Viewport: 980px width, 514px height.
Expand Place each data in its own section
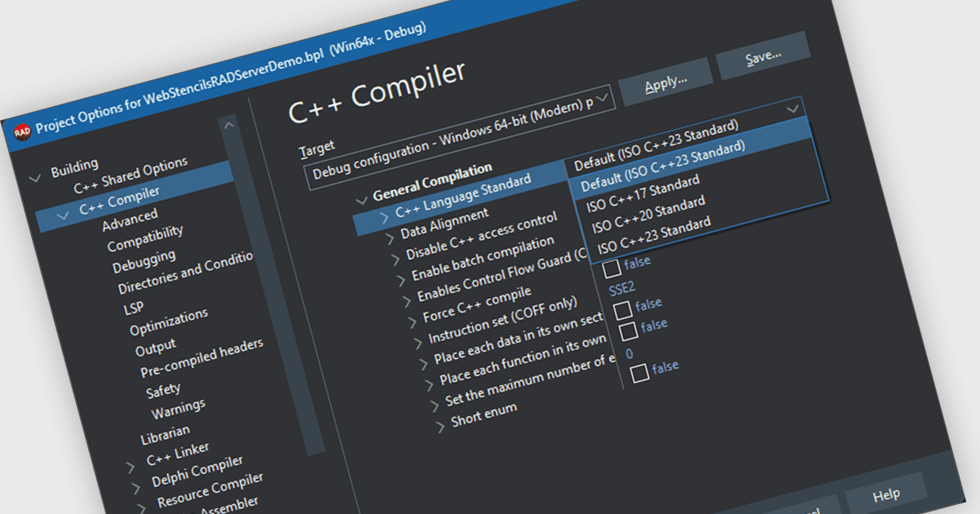click(423, 362)
